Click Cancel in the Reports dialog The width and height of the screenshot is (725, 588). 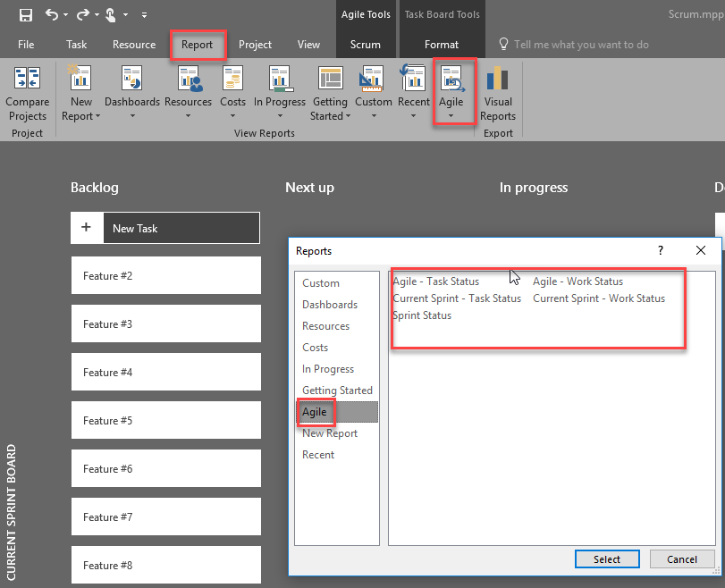(681, 559)
